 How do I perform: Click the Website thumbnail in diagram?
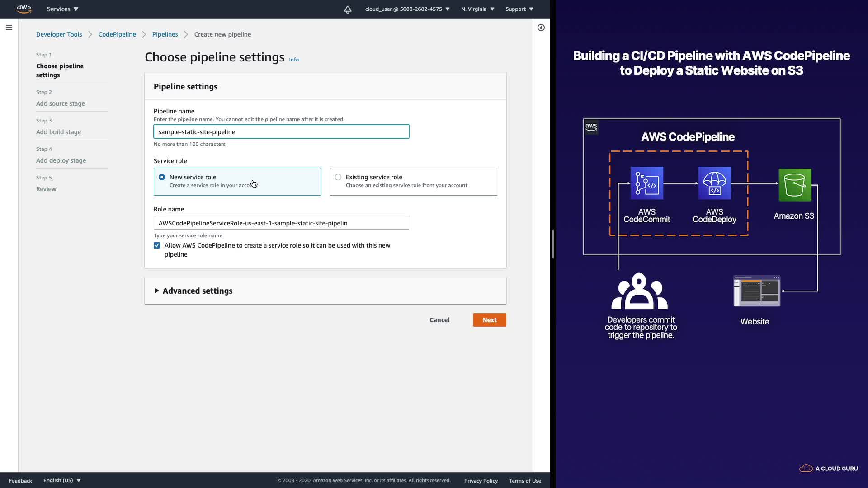[756, 291]
